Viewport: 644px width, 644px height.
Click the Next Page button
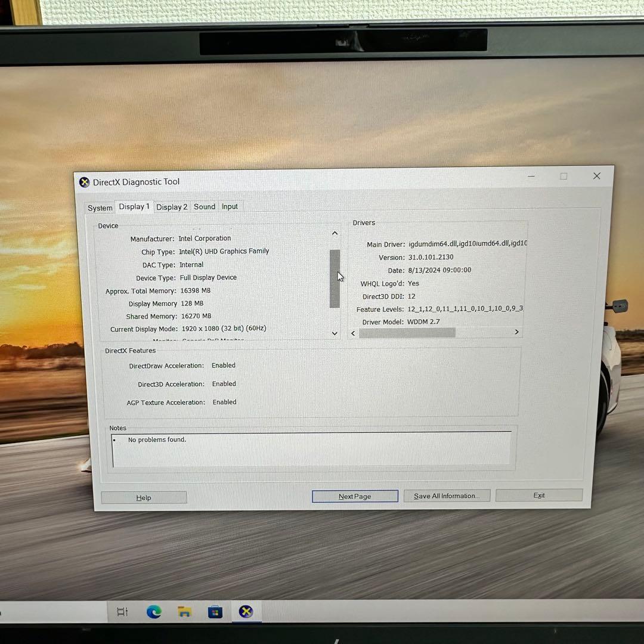point(355,496)
